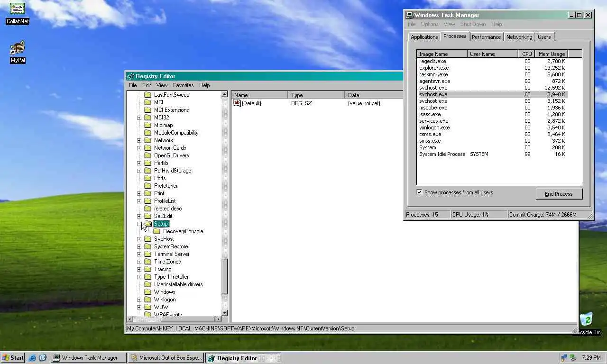This screenshot has height=364, width=607.
Task: Click the second quick launch icon beside Start
Action: click(x=42, y=358)
